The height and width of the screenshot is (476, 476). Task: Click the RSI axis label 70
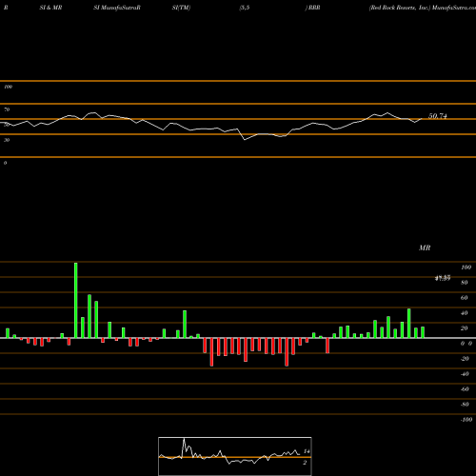click(7, 109)
